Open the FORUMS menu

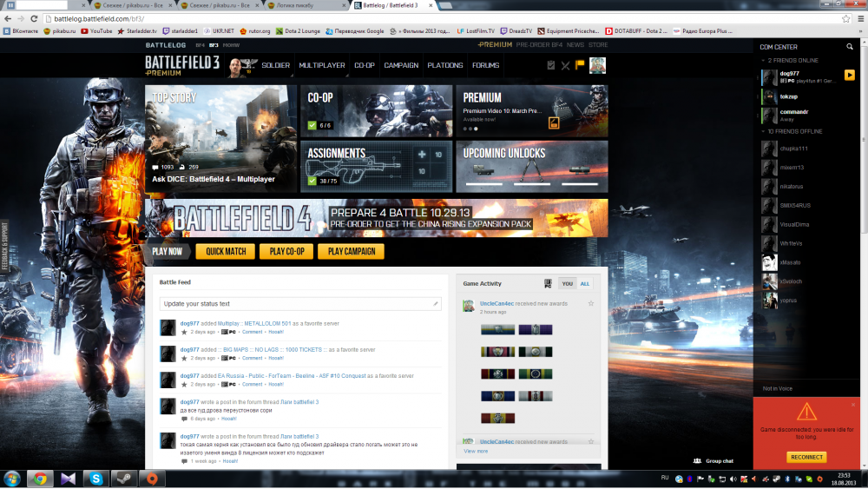click(485, 65)
